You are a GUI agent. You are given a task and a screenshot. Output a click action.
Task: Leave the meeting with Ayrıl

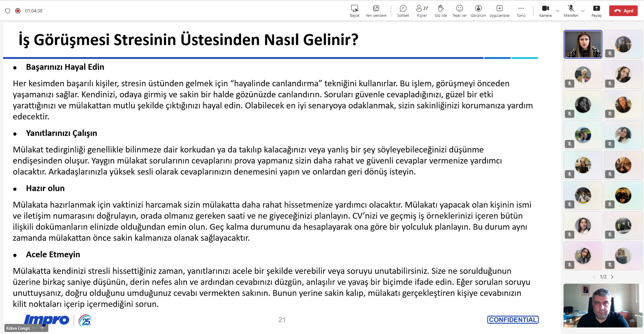tap(624, 11)
